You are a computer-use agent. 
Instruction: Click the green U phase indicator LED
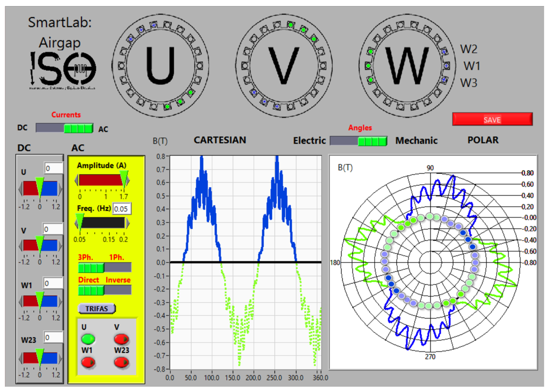[x=88, y=339]
